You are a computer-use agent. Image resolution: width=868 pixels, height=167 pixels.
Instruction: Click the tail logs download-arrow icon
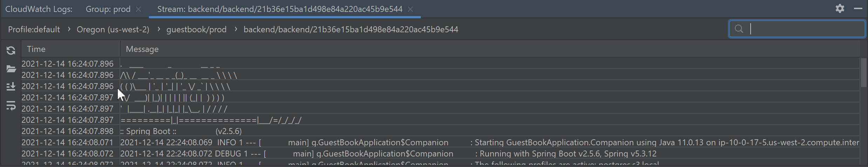tap(11, 87)
